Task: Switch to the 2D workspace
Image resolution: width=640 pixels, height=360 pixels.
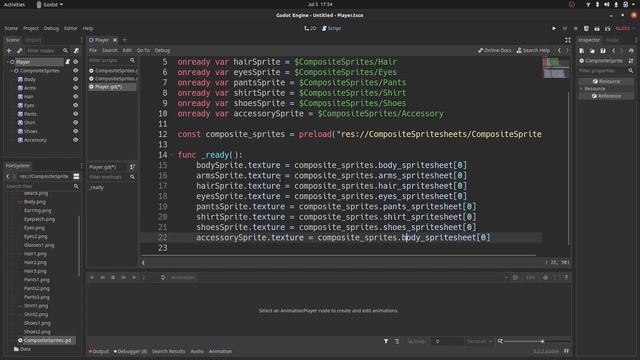Action: (x=310, y=29)
